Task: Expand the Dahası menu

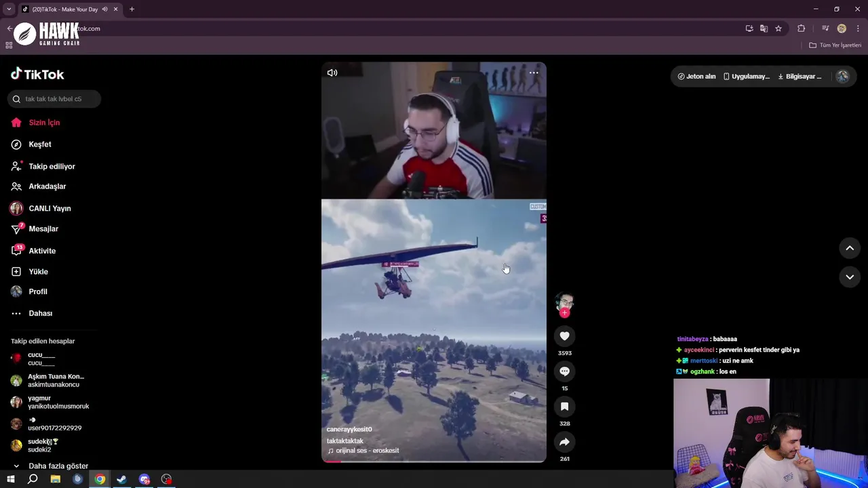Action: [x=40, y=313]
